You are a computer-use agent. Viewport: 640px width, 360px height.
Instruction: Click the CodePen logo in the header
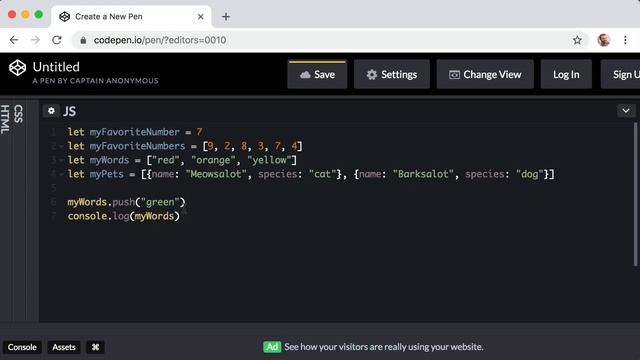[x=18, y=68]
